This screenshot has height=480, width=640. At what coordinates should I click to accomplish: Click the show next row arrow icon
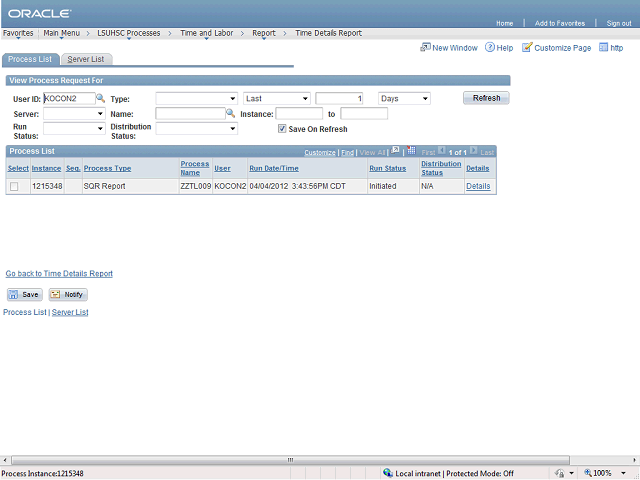pyautogui.click(x=474, y=152)
